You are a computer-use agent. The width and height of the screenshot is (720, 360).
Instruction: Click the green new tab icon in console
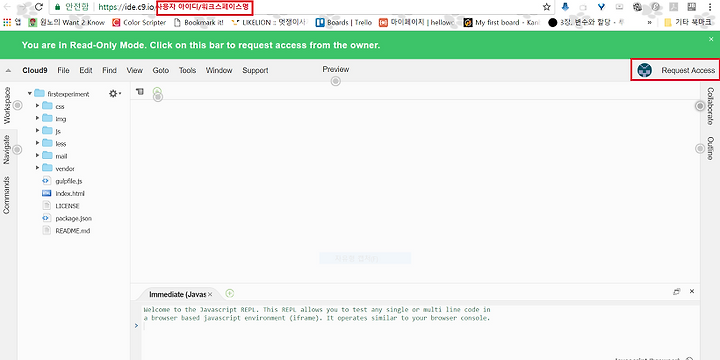(230, 293)
